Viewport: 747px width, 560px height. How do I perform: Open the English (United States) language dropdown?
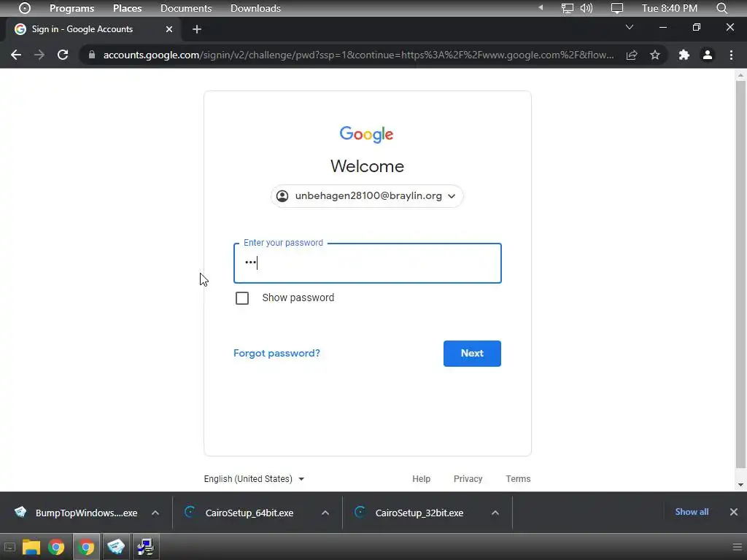pyautogui.click(x=254, y=479)
